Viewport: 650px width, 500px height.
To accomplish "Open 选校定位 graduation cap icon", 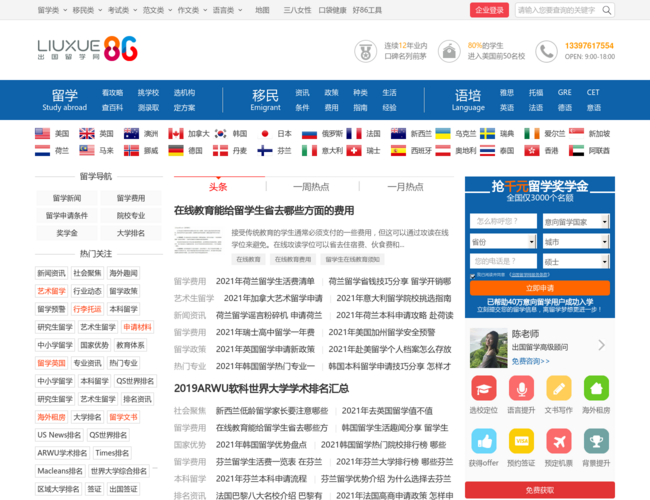I will (484, 388).
